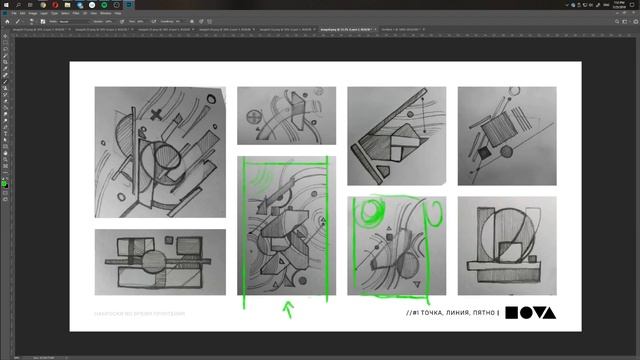Click the sketch with striped square
Image resolution: width=640 pixels, height=360 pixels.
point(507,136)
